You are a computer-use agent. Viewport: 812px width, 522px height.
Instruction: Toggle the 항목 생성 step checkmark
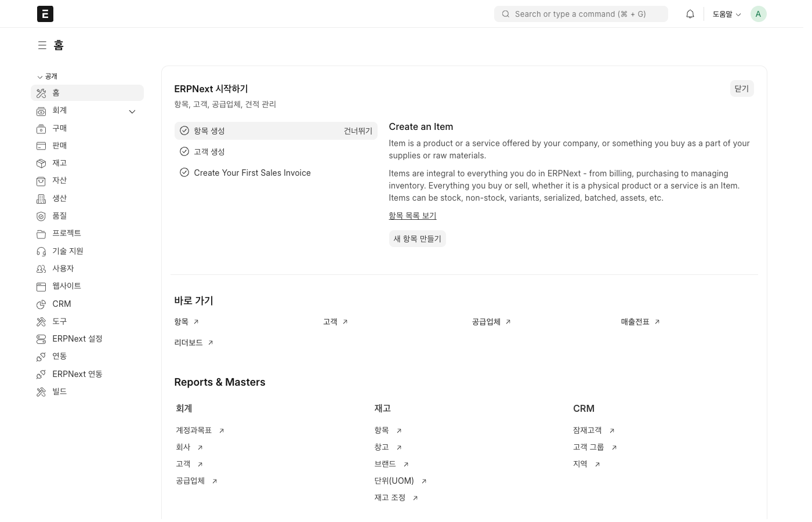[x=184, y=131]
